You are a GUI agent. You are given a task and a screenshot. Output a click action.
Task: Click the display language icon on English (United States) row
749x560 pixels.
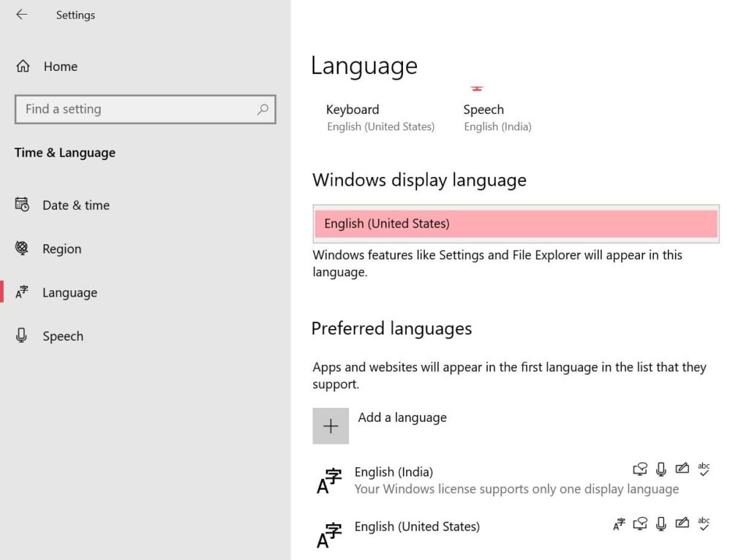point(619,524)
